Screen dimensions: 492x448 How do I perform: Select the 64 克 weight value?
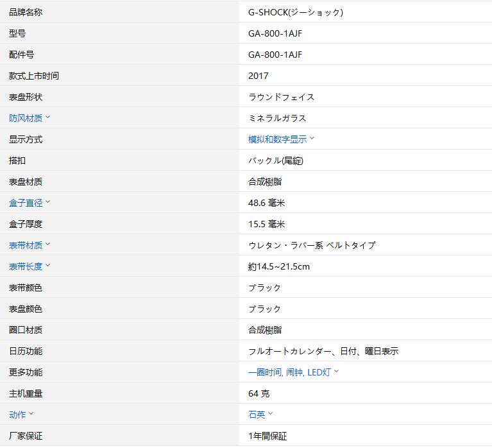coord(259,393)
